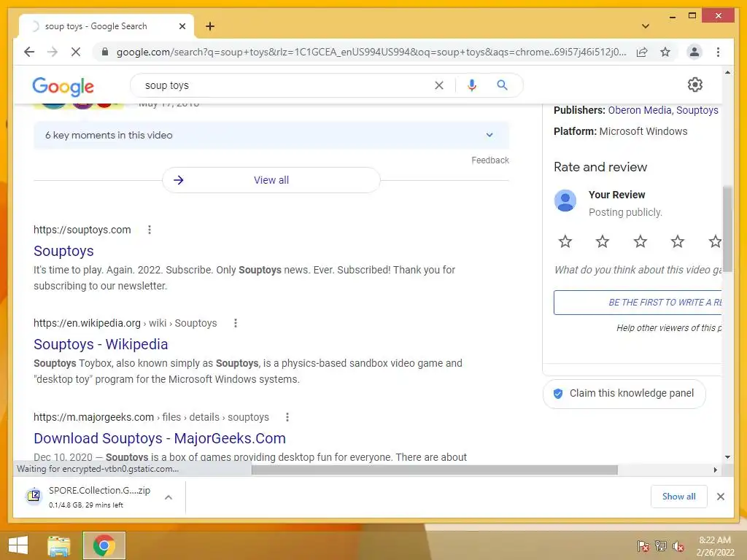Viewport: 747px width, 560px height.
Task: Clear the search query text
Action: click(438, 85)
